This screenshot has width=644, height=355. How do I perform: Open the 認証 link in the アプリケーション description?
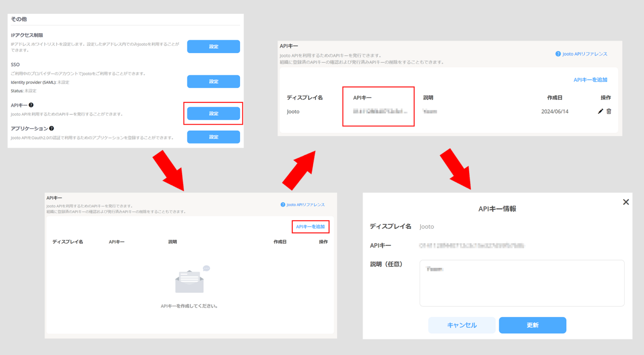[x=57, y=137]
